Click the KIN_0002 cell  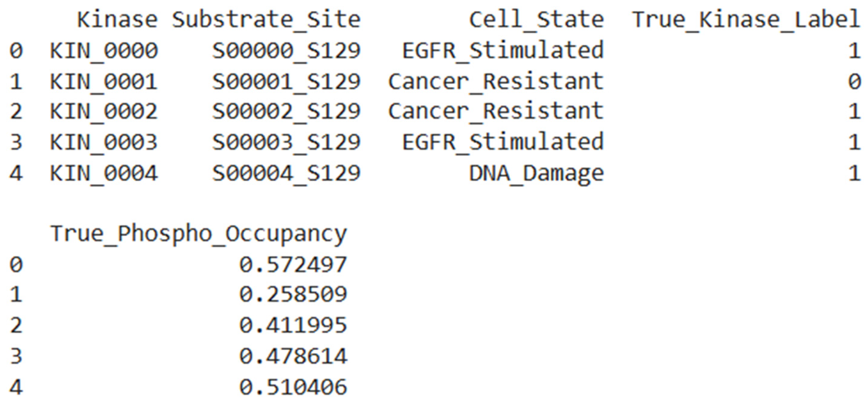click(104, 111)
